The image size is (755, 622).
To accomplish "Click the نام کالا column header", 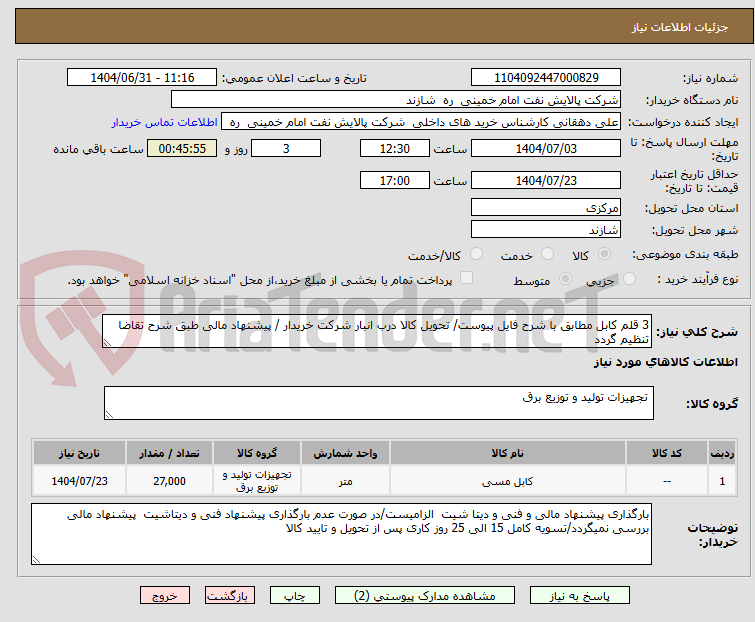I will pyautogui.click(x=508, y=453).
